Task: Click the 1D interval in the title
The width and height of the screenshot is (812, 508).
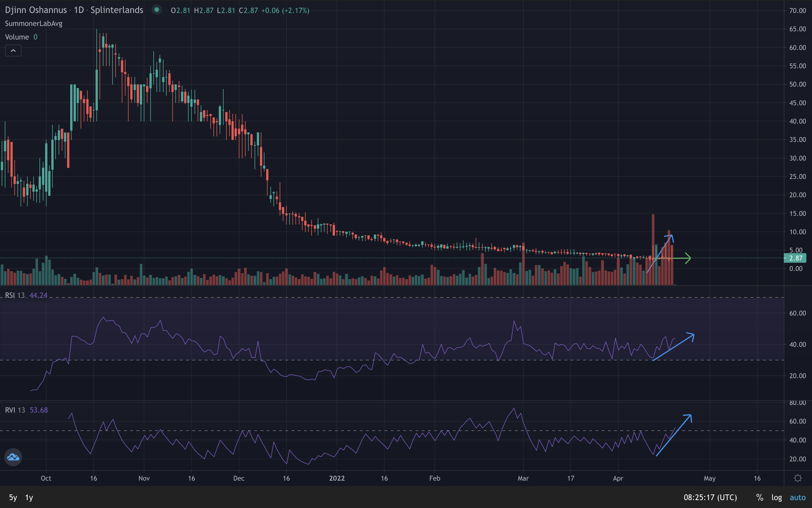Action: pos(79,10)
